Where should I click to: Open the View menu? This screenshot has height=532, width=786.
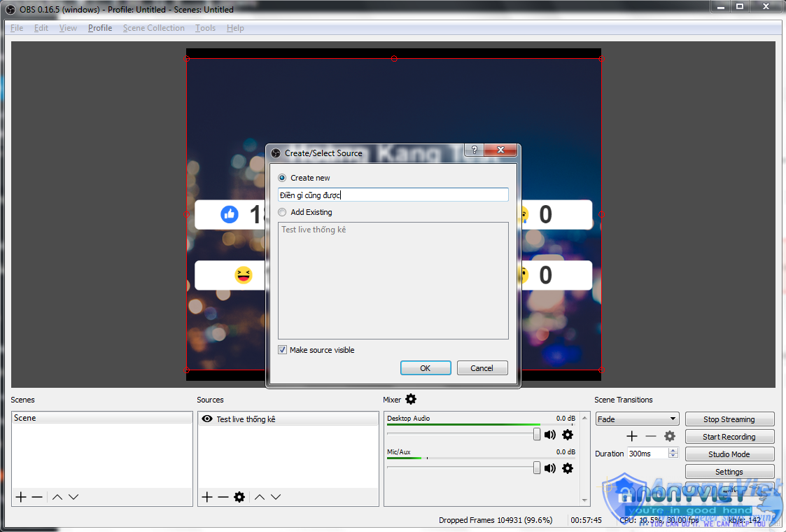68,28
